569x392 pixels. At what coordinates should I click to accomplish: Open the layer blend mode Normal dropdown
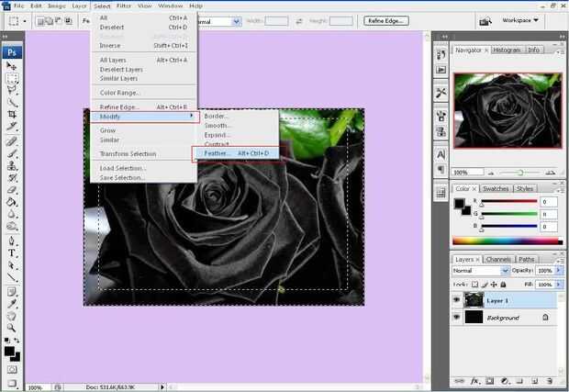(x=481, y=272)
